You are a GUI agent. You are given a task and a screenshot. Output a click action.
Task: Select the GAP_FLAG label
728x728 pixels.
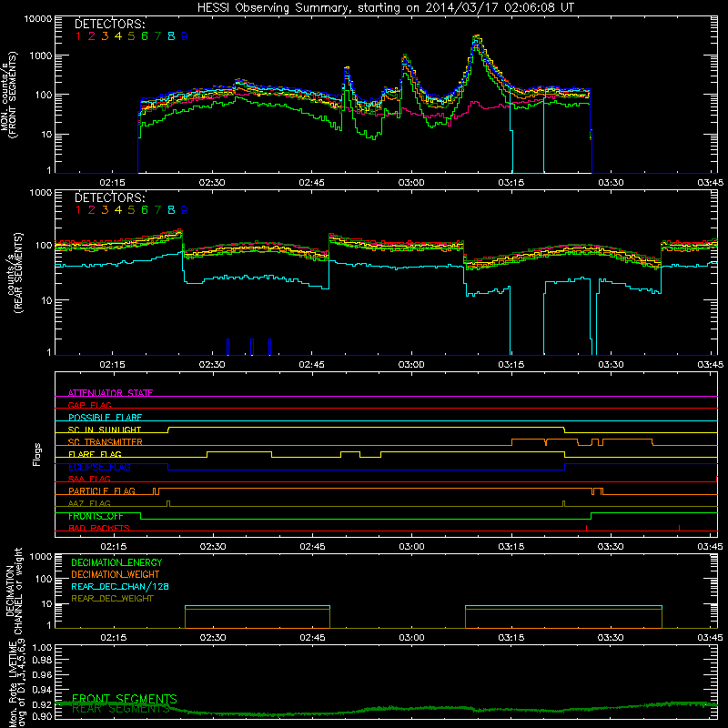[89, 405]
